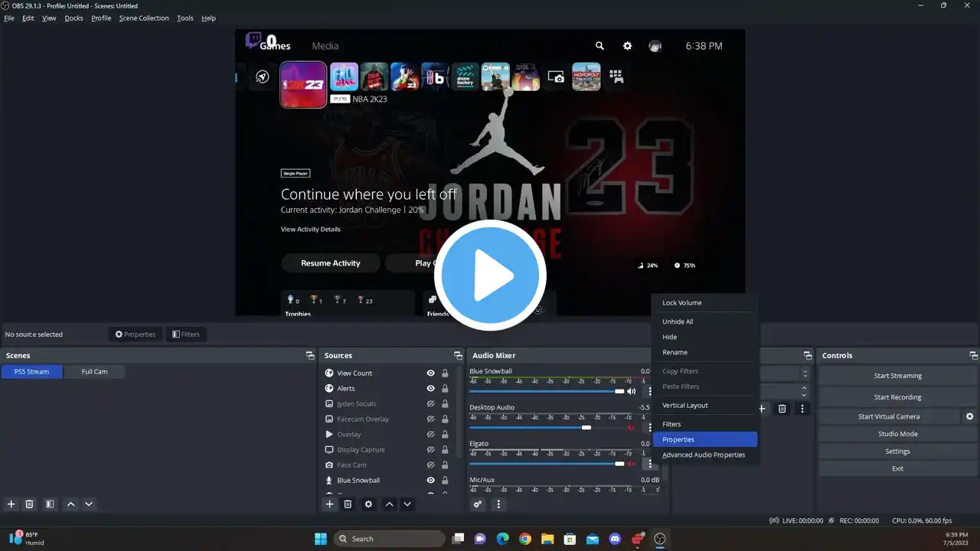Add a new source with the plus icon
Viewport: 980px width, 551px height.
(x=330, y=504)
